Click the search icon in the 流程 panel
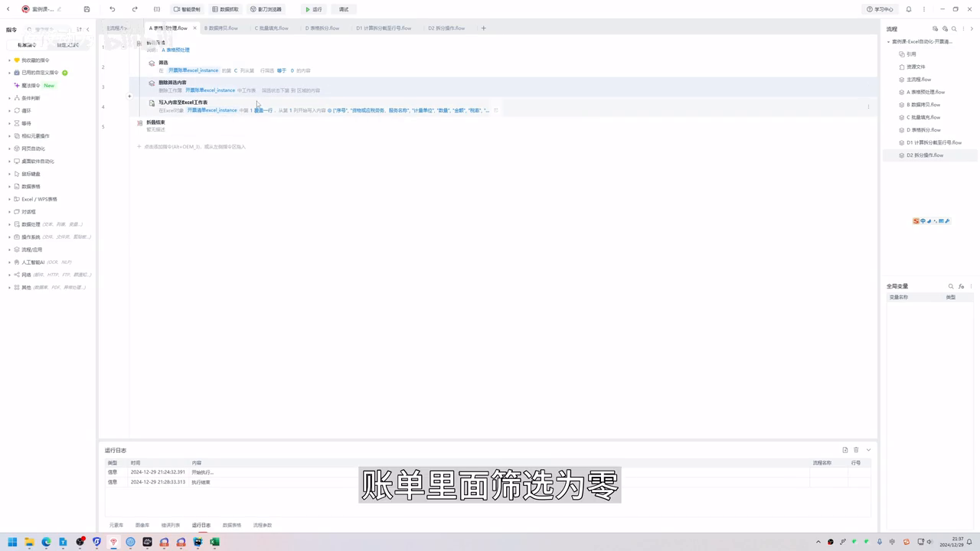The width and height of the screenshot is (980, 551). tap(954, 28)
